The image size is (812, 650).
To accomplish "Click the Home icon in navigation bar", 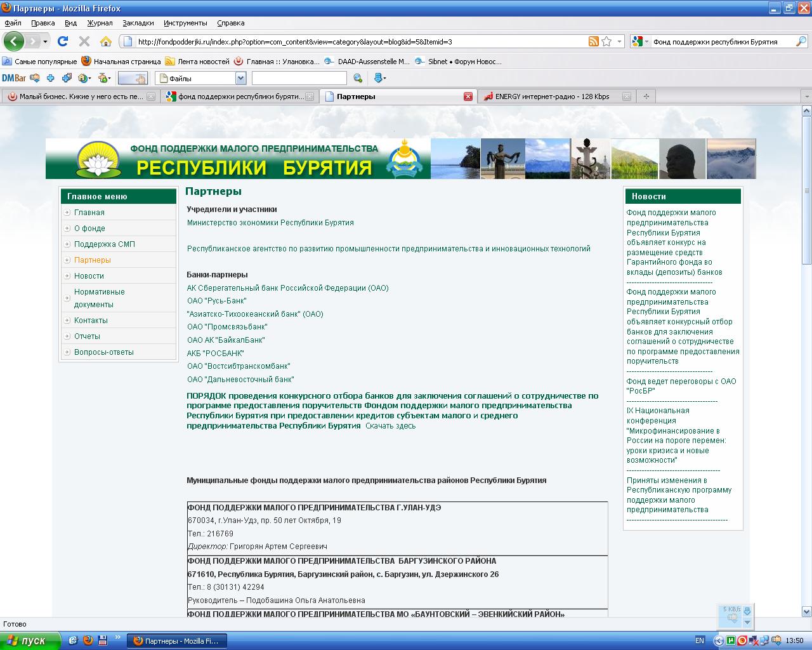I will coord(106,41).
